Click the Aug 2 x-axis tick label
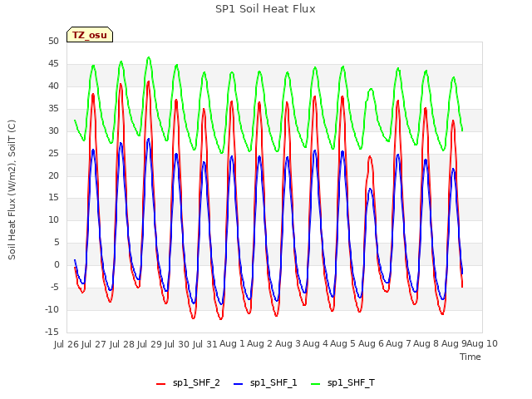 (260, 343)
